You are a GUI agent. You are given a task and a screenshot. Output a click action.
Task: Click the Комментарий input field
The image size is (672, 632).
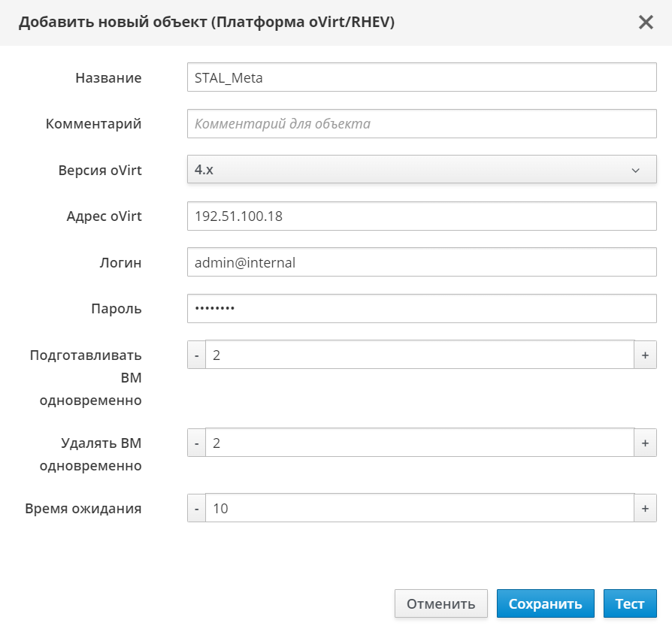421,124
